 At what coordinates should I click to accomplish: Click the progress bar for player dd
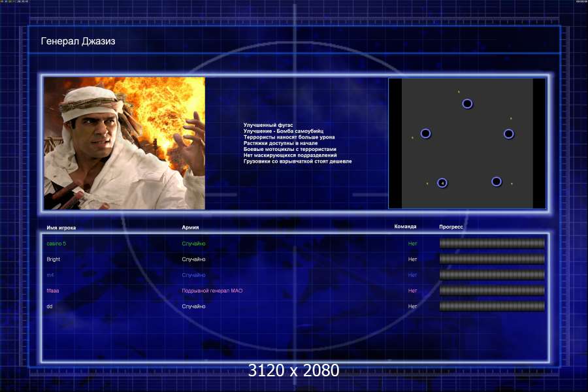[x=492, y=306]
